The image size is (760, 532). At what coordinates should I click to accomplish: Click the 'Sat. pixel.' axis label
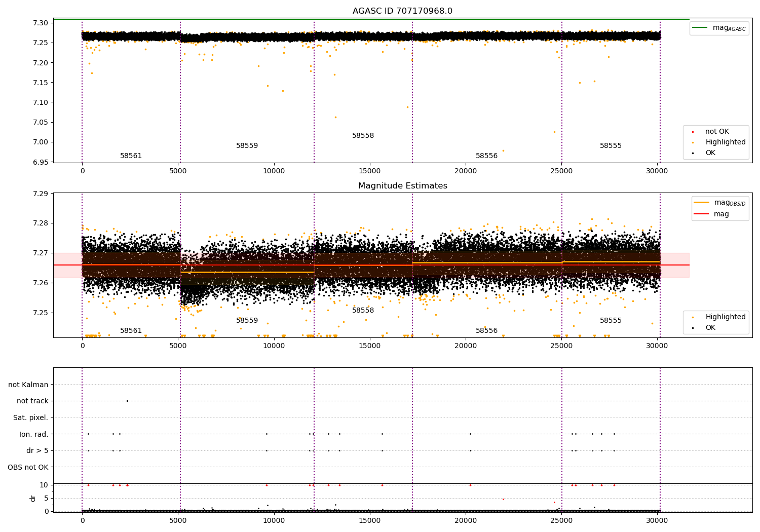click(x=31, y=418)
